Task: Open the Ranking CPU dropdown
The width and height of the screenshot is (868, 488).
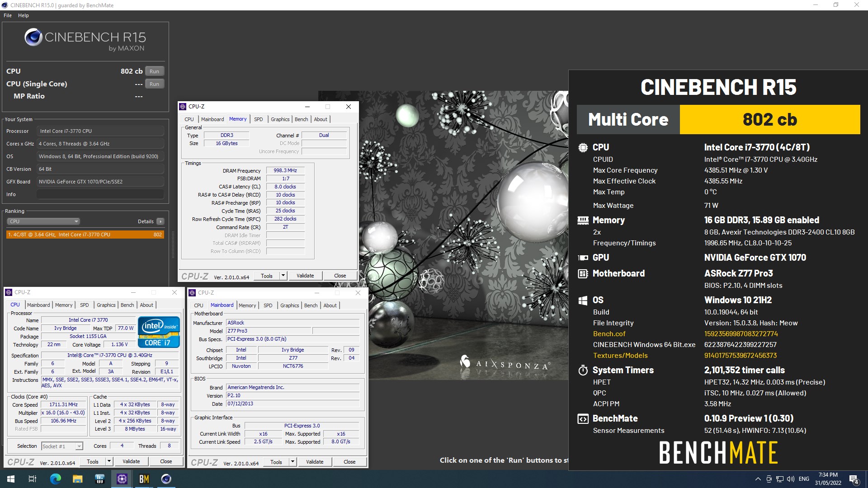Action: pyautogui.click(x=43, y=221)
